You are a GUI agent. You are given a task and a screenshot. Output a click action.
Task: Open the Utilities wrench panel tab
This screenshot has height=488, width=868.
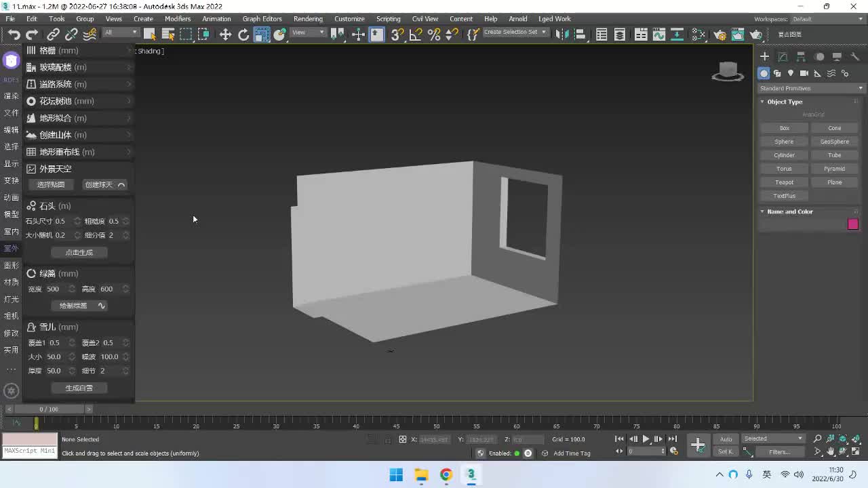[x=855, y=57]
